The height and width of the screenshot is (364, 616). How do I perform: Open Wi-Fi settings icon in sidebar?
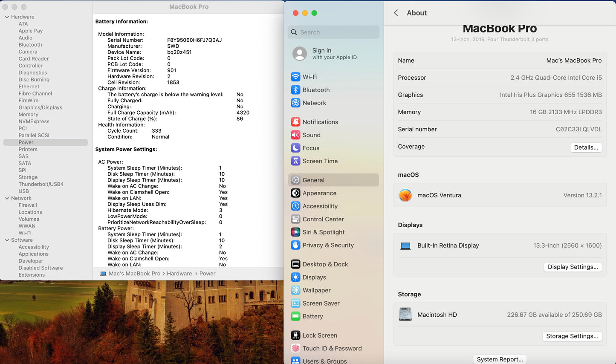click(295, 77)
